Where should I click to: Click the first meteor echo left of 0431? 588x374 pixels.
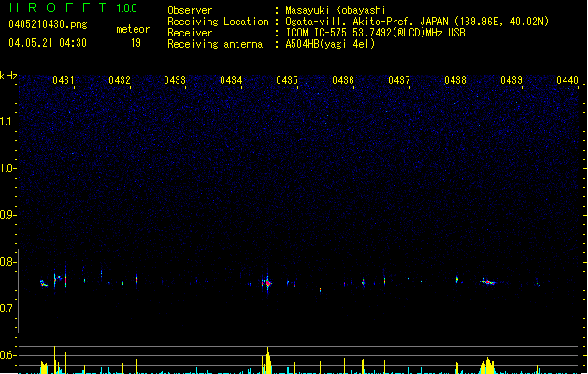(44, 283)
